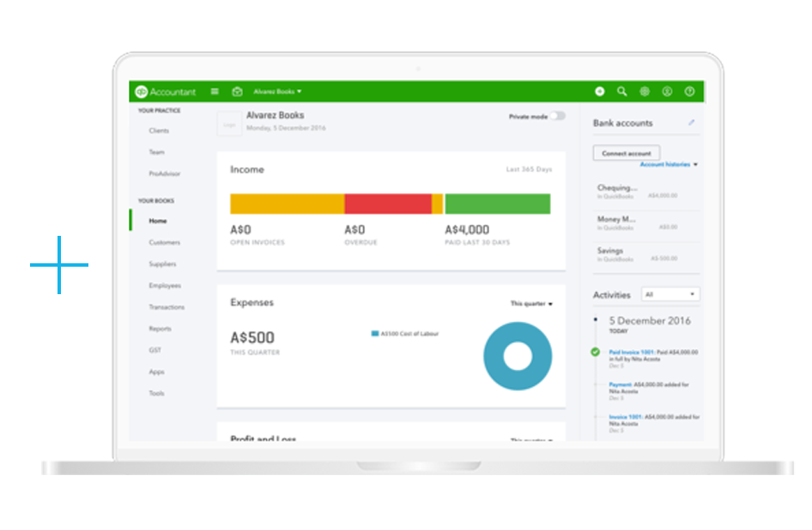Viewport: 812px width, 530px height.
Task: Click the A$0 overdue amount
Action: pyautogui.click(x=354, y=229)
